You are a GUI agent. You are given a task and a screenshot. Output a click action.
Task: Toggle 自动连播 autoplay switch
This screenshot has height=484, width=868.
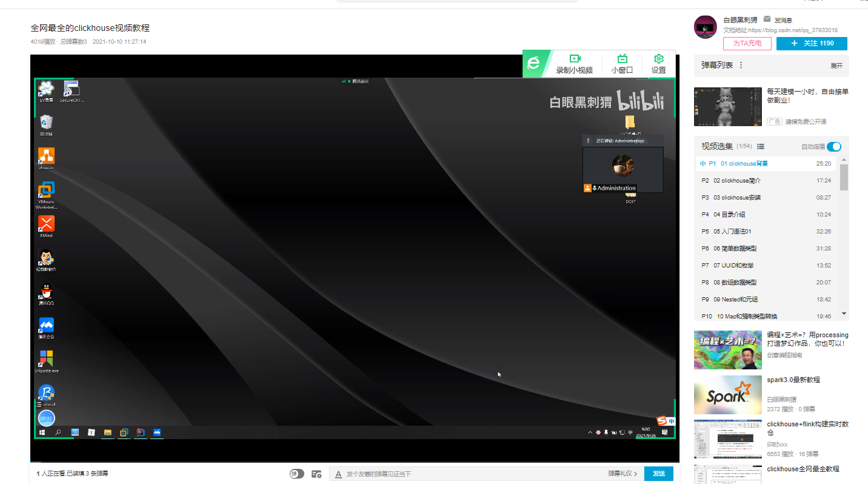pyautogui.click(x=834, y=146)
